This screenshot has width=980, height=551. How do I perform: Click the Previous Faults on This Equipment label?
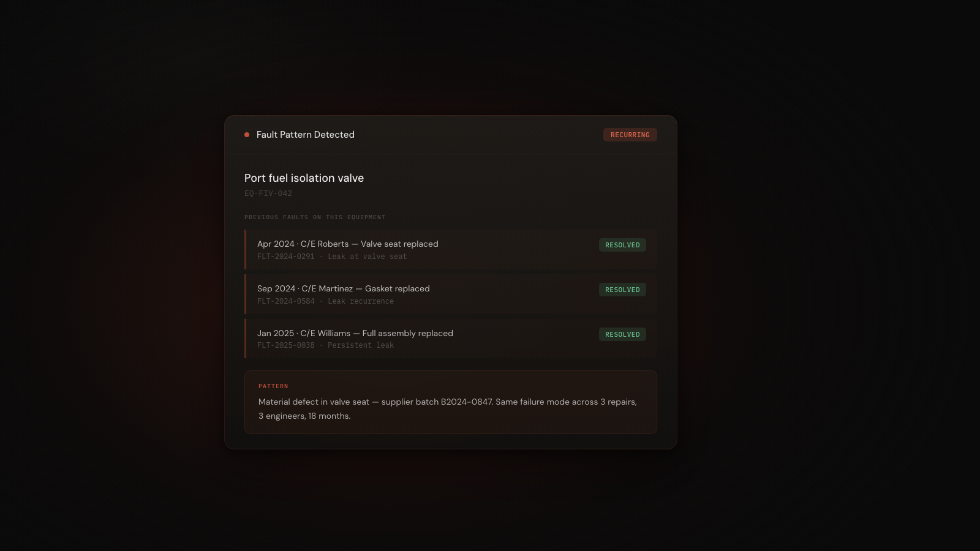tap(315, 217)
